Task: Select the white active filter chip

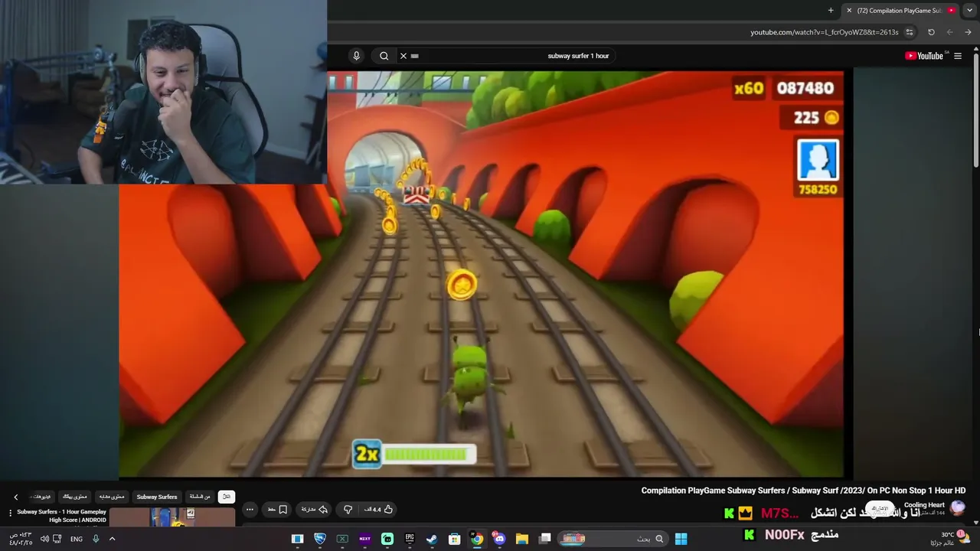Action: (x=227, y=497)
